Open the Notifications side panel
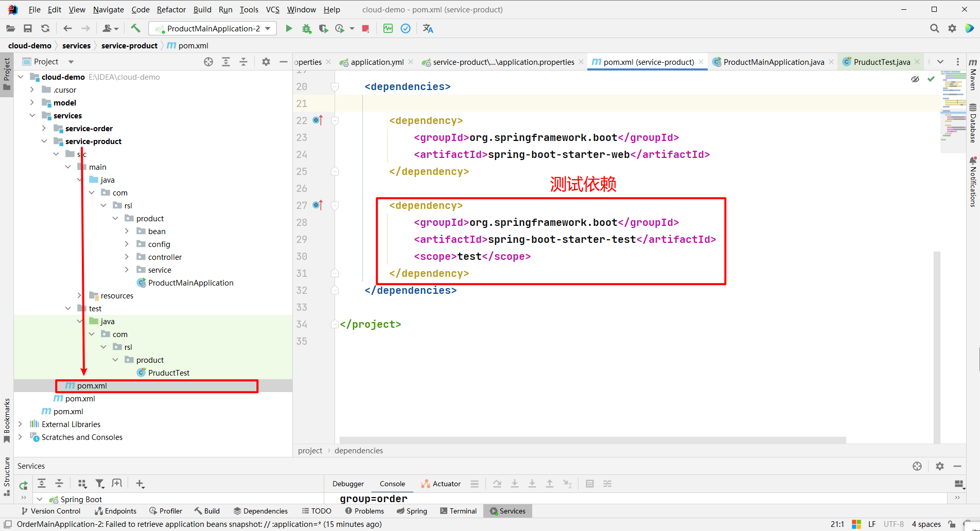Screen dimensions: 980x531 click(973, 182)
